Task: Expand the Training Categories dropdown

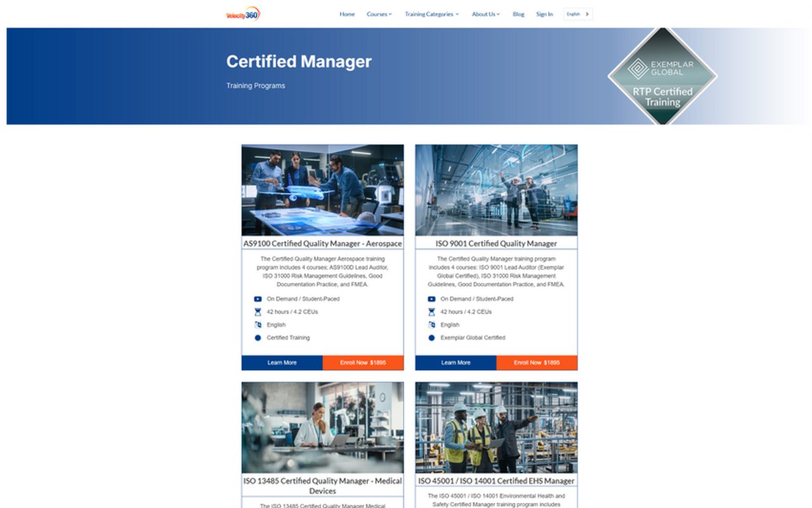Action: [x=432, y=14]
